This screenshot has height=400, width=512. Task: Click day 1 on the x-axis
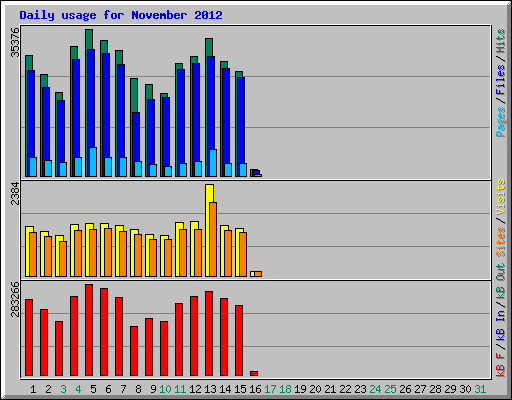tap(33, 389)
